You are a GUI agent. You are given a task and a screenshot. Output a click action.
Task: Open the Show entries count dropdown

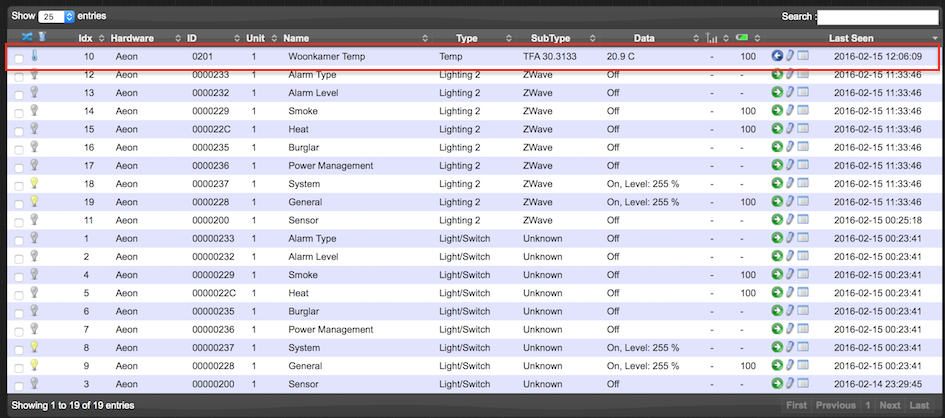pos(57,16)
